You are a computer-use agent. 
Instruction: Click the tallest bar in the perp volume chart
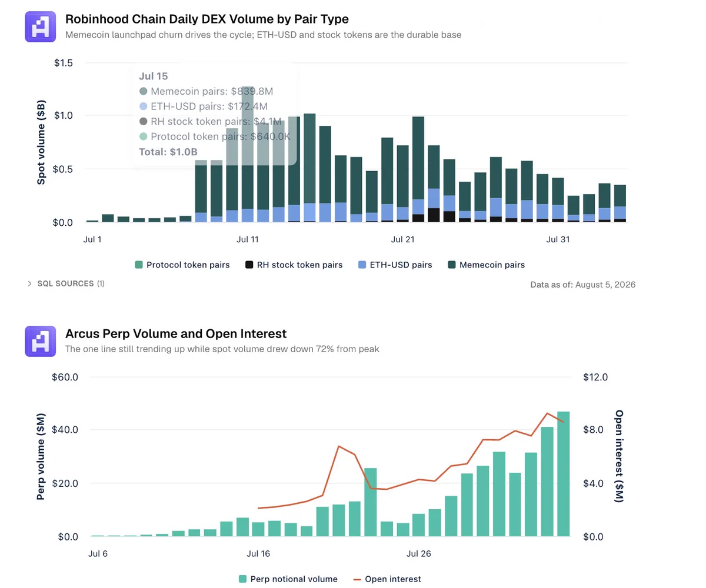[x=564, y=474]
